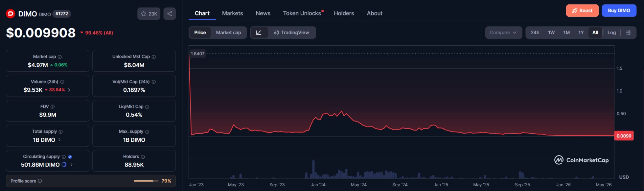Click the Liq/Mkt Cap 0.54% value
Image resolution: width=644 pixels, height=191 pixels.
tap(134, 115)
